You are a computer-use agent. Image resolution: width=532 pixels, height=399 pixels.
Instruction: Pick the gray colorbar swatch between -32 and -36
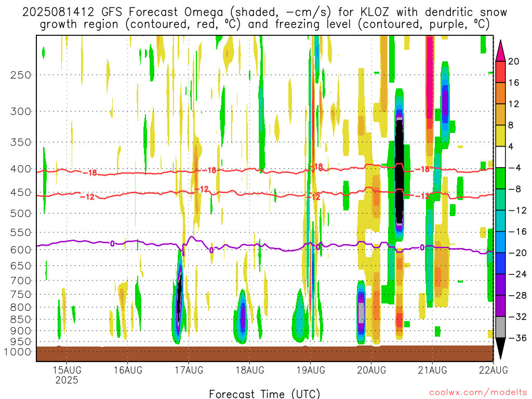pos(500,327)
